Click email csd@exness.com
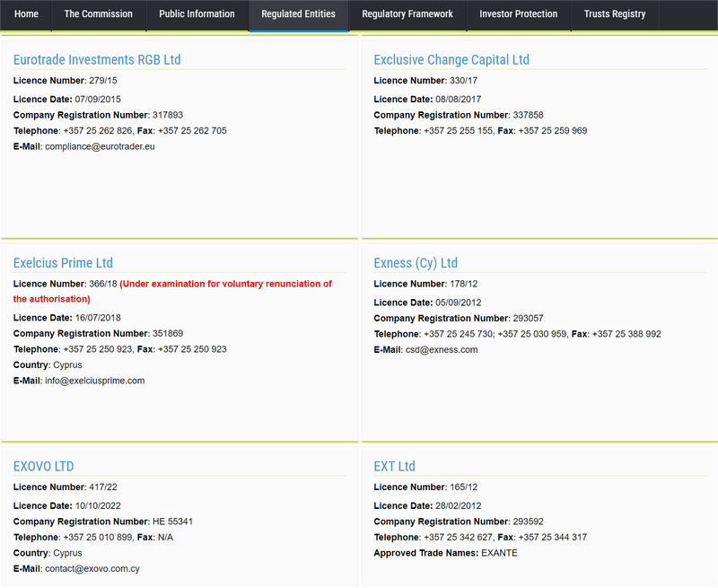This screenshot has height=588, width=718. [x=442, y=350]
